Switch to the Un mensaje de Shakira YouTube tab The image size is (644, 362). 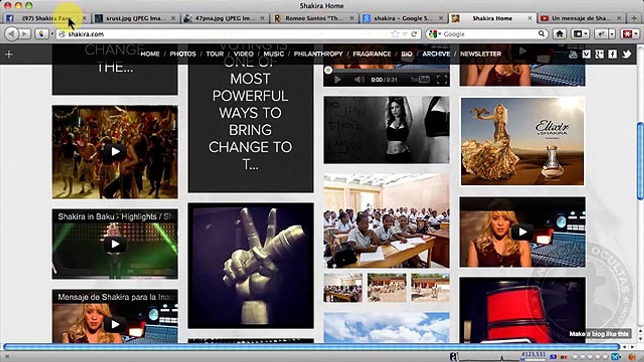tap(582, 18)
